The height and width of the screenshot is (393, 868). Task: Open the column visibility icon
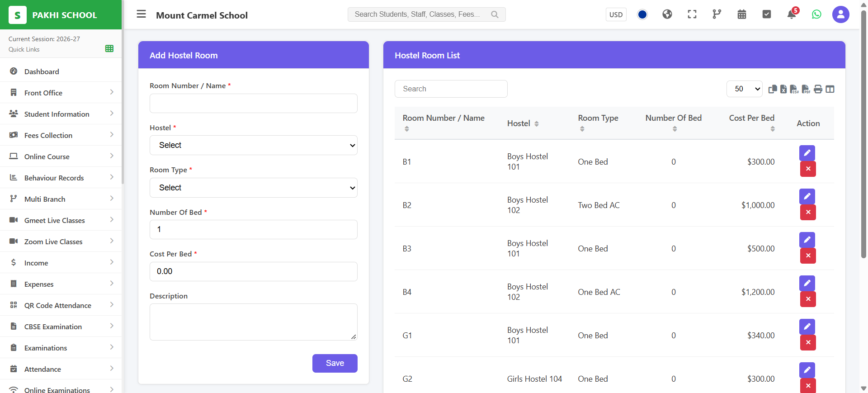click(830, 89)
